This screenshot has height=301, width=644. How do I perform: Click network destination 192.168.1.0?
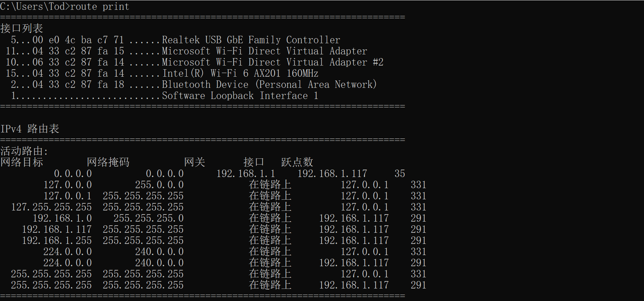(62, 218)
